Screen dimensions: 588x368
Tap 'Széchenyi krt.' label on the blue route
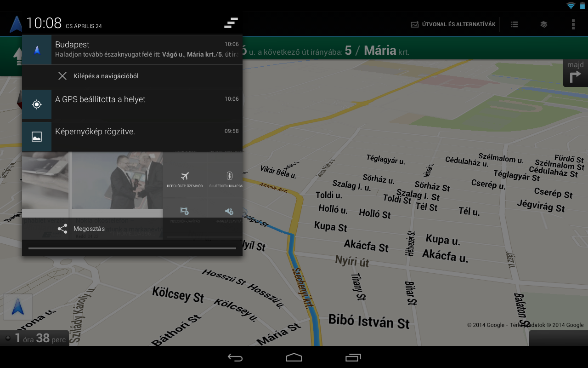click(x=303, y=288)
